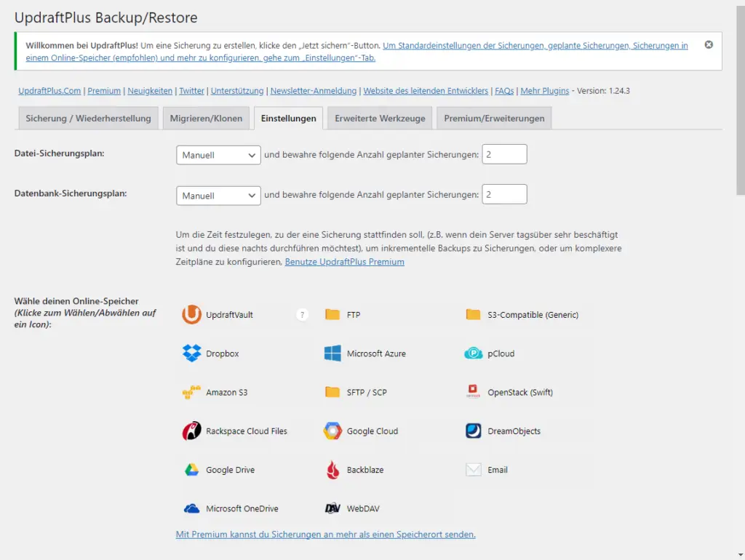The image size is (745, 560).
Task: Select the Google Cloud icon
Action: click(332, 431)
